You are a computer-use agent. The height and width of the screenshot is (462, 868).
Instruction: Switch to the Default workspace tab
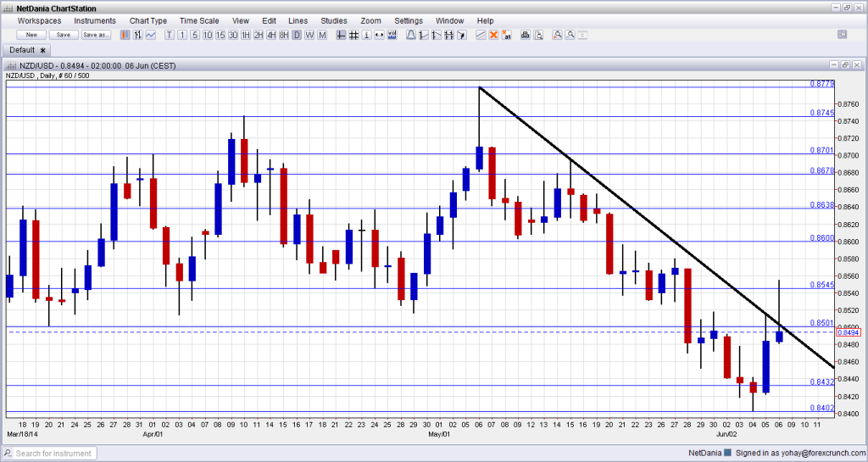point(26,50)
